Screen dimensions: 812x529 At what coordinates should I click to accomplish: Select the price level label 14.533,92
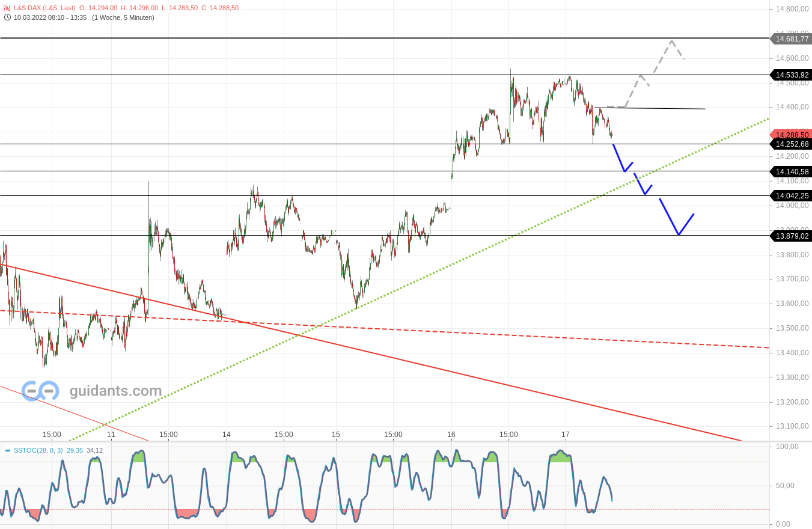click(x=792, y=75)
